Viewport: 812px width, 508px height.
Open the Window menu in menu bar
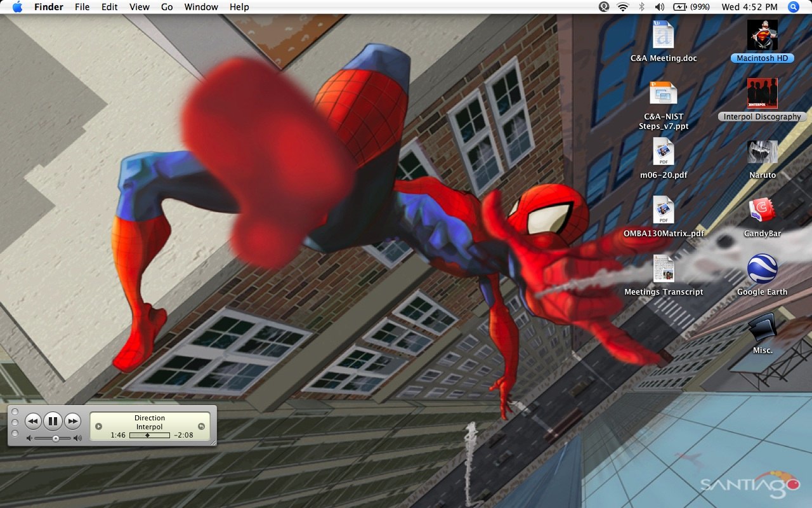(x=201, y=7)
